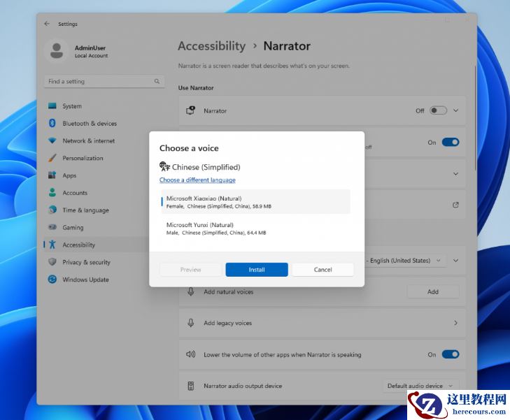Click the Use Narrator section heading
The height and width of the screenshot is (420, 510).
pos(196,87)
